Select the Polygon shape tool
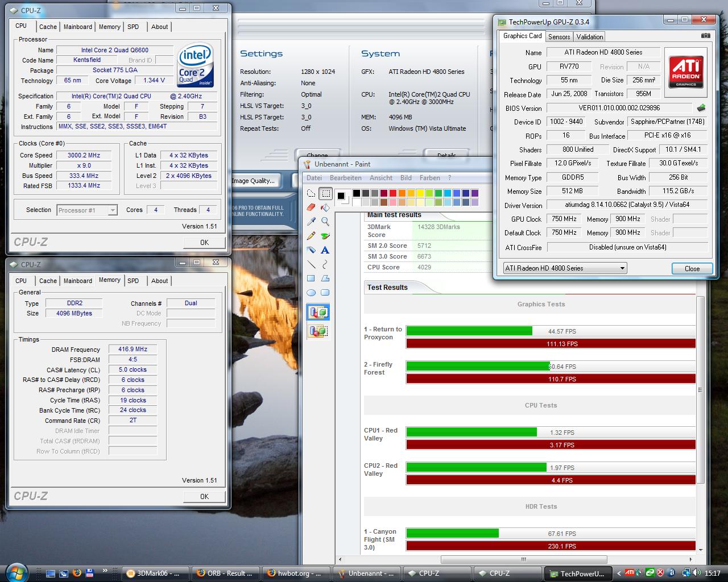This screenshot has width=728, height=582. coord(325,278)
